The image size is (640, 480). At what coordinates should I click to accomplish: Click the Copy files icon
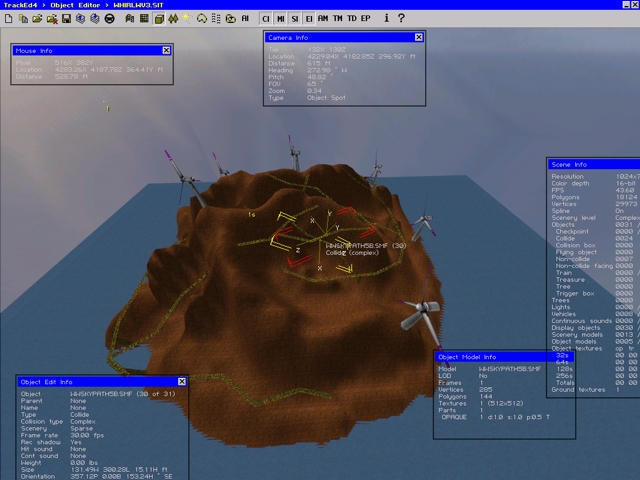pos(23,19)
